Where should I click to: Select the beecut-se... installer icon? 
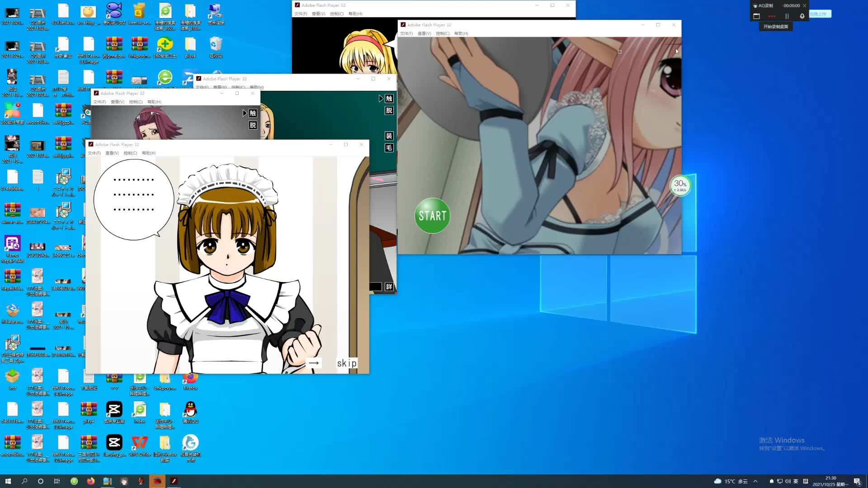139,14
